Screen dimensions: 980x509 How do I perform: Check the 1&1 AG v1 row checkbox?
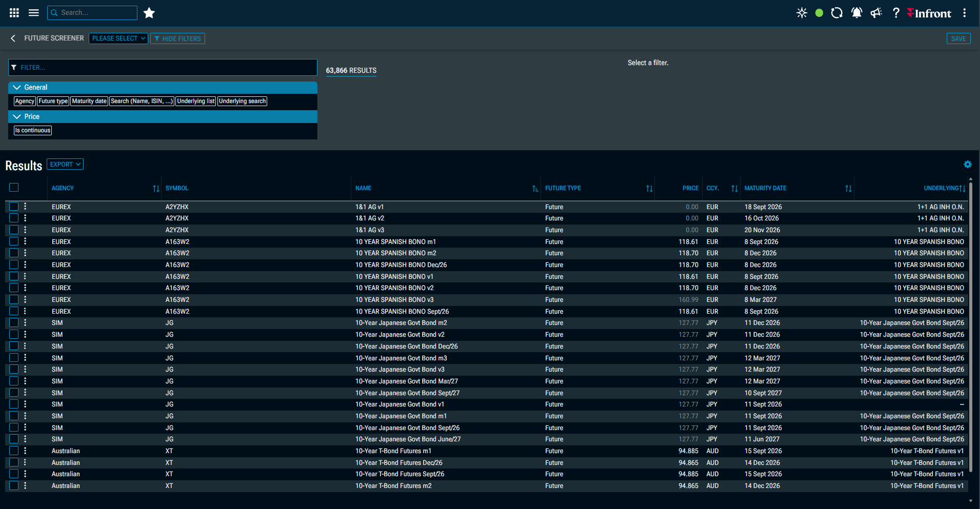[x=14, y=207]
